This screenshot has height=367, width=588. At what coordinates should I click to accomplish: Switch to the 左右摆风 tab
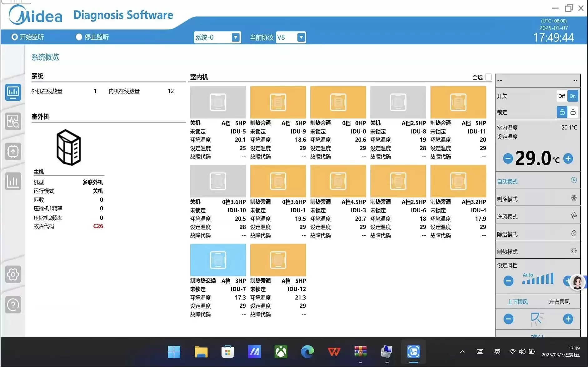[559, 302]
